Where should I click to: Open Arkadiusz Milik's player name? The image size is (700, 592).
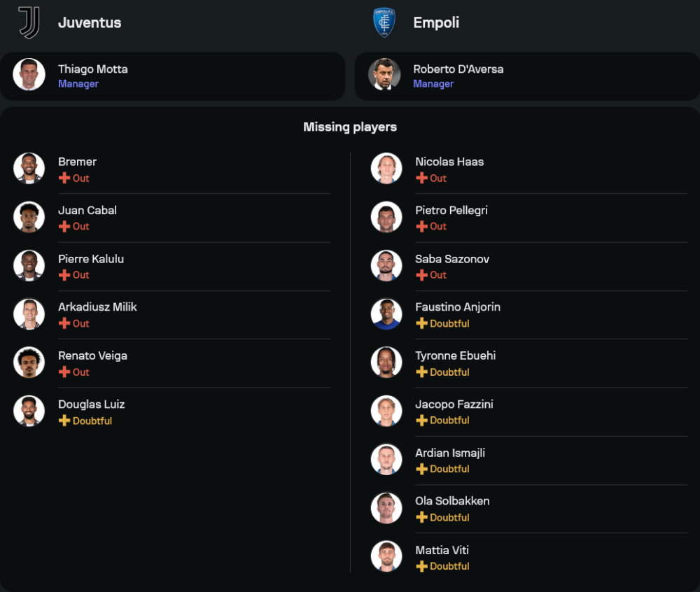[x=97, y=307]
